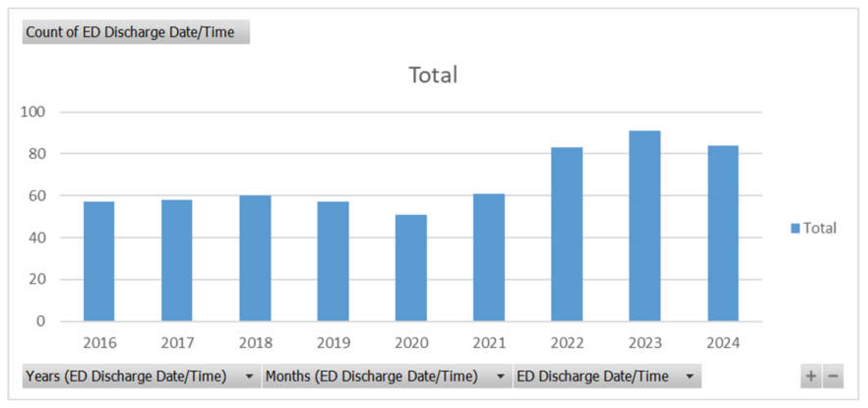The width and height of the screenshot is (868, 408).
Task: Click the Count of ED Discharge Date/Time button
Action: (136, 32)
